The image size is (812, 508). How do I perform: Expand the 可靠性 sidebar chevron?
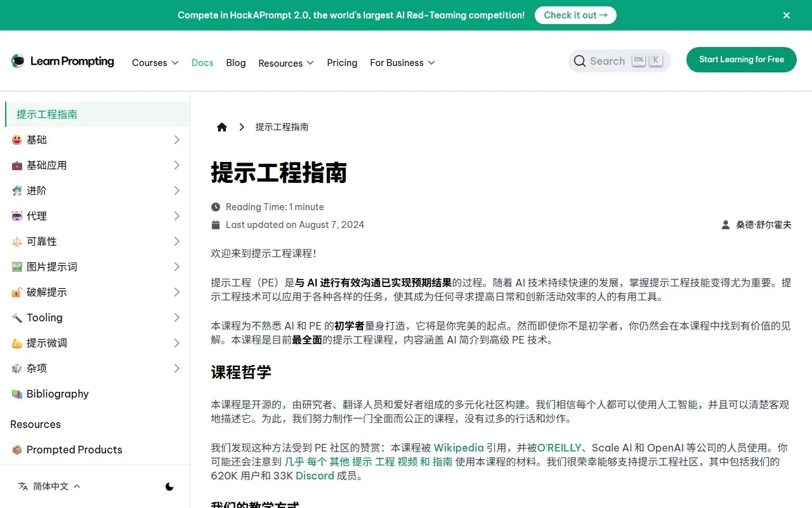point(176,241)
